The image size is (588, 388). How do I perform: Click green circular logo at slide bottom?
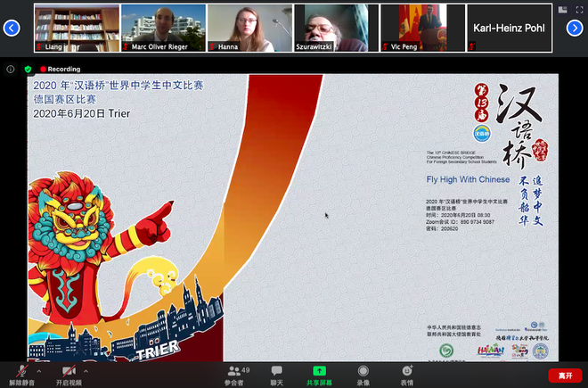[x=446, y=351]
